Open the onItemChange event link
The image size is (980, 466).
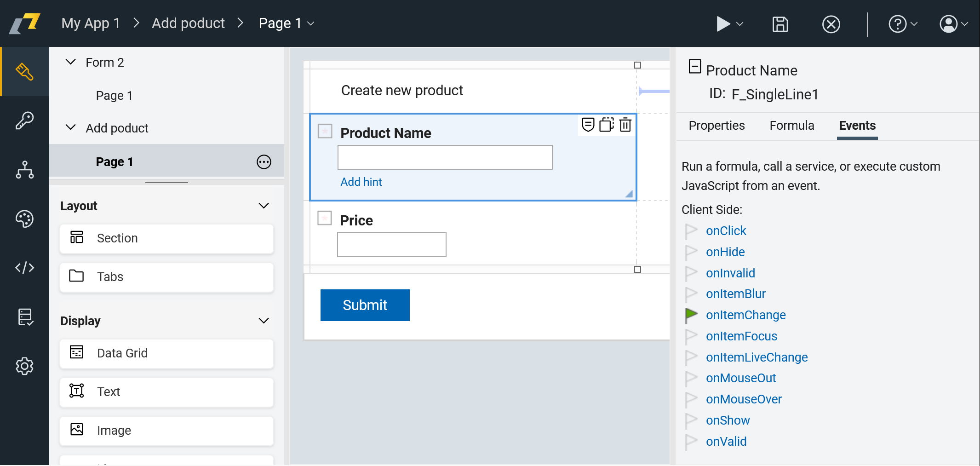745,315
